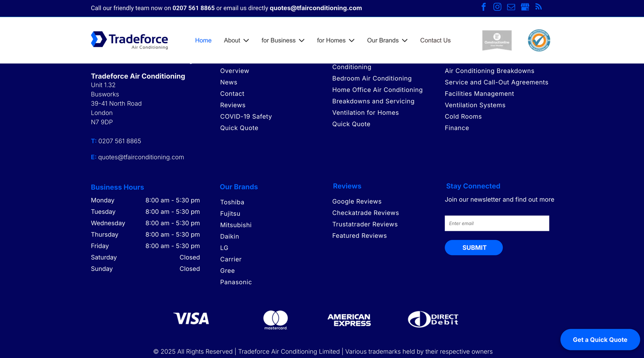Open Quick Quote link below COVID-19 Safety
This screenshot has height=358, width=644.
[x=239, y=128]
